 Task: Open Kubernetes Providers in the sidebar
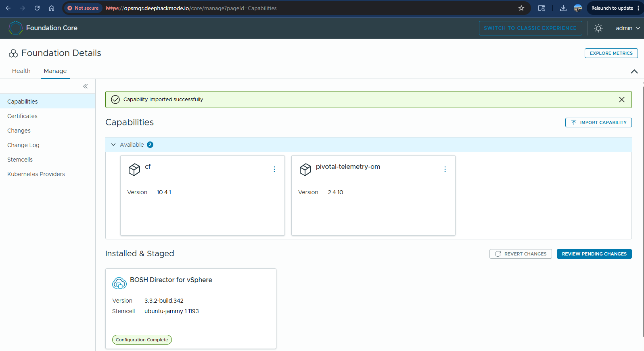click(48, 174)
